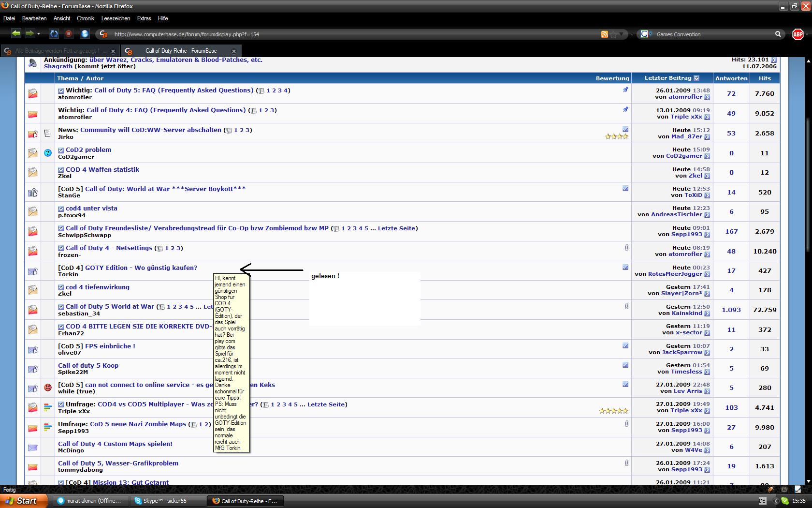Viewport: 812px width, 508px height.
Task: Subscribe via the RSS feed icon
Action: tap(604, 34)
